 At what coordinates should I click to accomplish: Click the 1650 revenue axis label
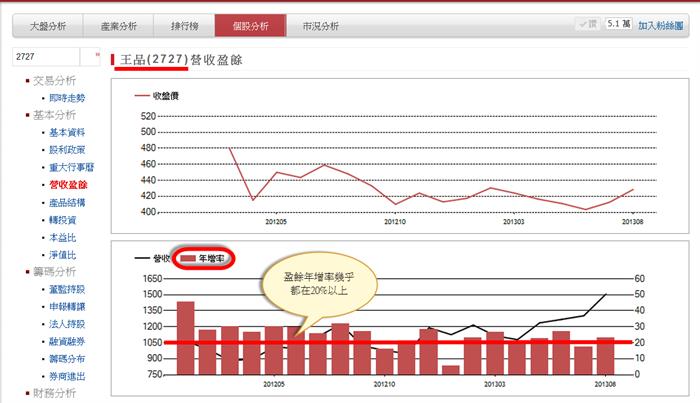click(x=152, y=278)
